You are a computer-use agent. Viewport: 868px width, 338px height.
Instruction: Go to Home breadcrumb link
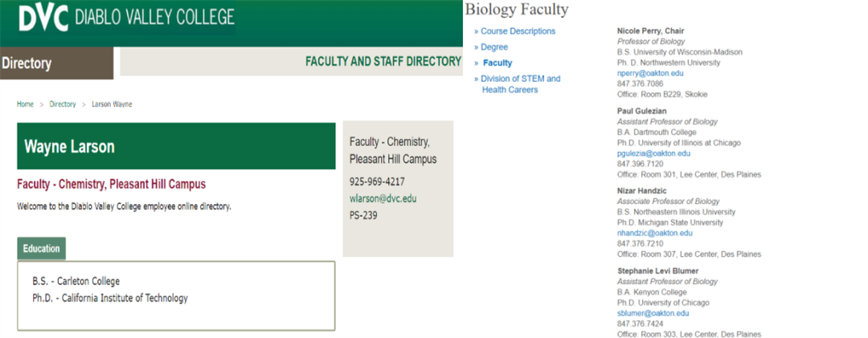pos(26,104)
